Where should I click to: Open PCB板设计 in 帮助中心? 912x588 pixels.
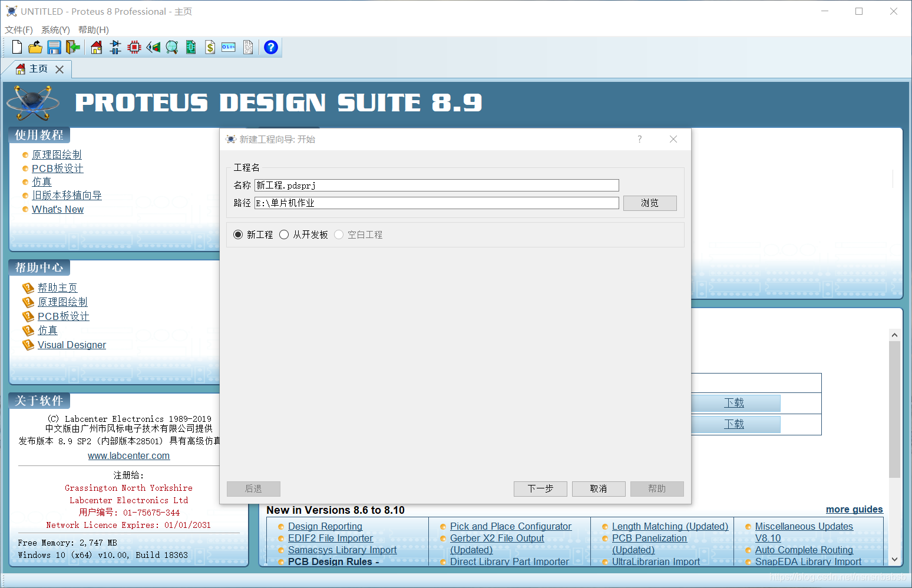pyautogui.click(x=64, y=316)
